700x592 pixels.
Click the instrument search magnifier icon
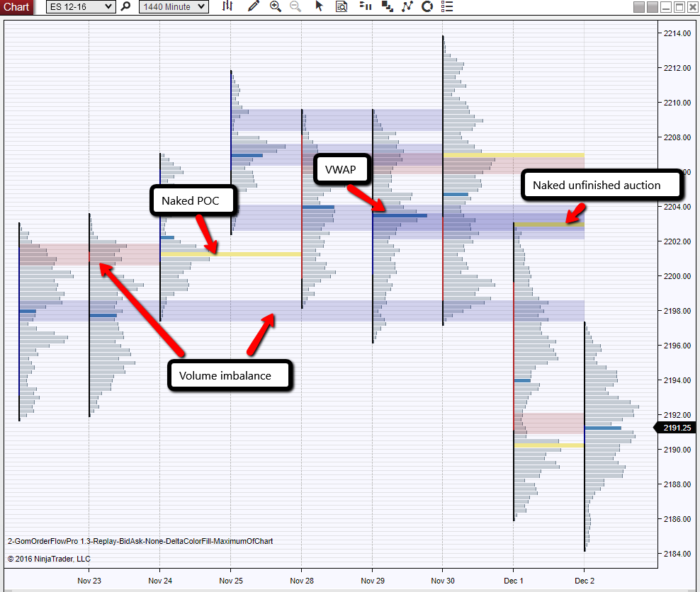point(126,6)
